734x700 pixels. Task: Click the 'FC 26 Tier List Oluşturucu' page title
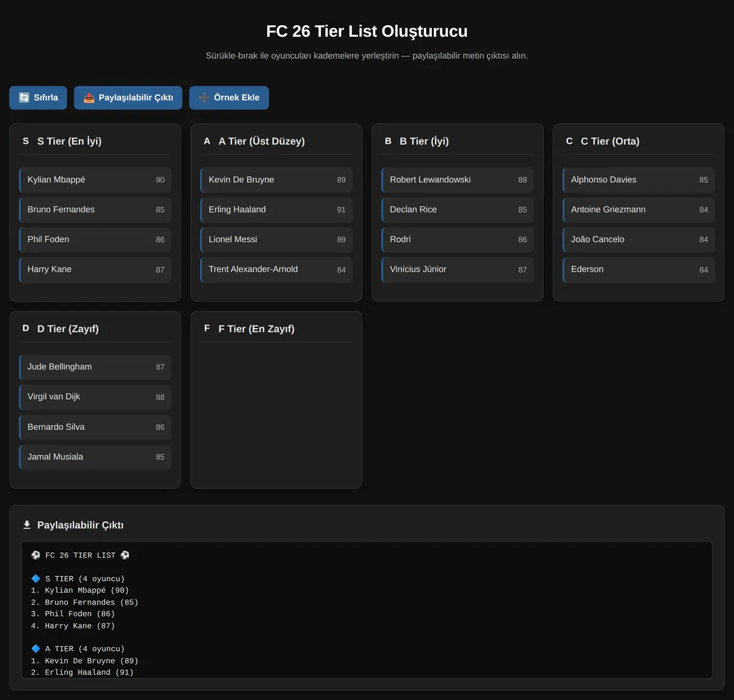(x=367, y=31)
